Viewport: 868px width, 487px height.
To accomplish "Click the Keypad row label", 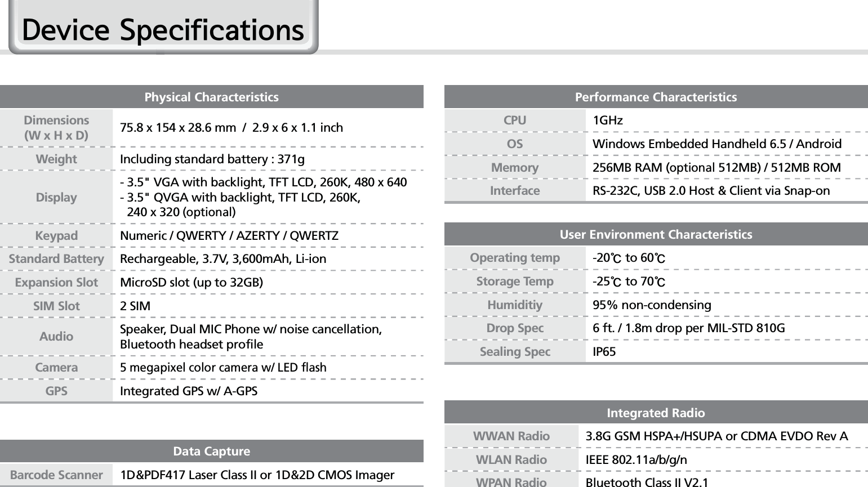I will (56, 236).
